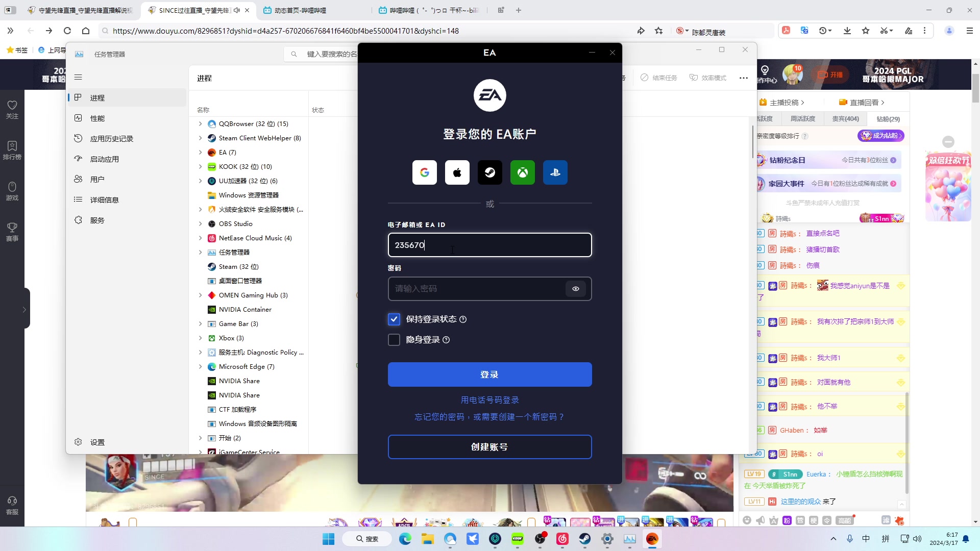Sign in with Google icon
The width and height of the screenshot is (980, 551).
pyautogui.click(x=424, y=172)
